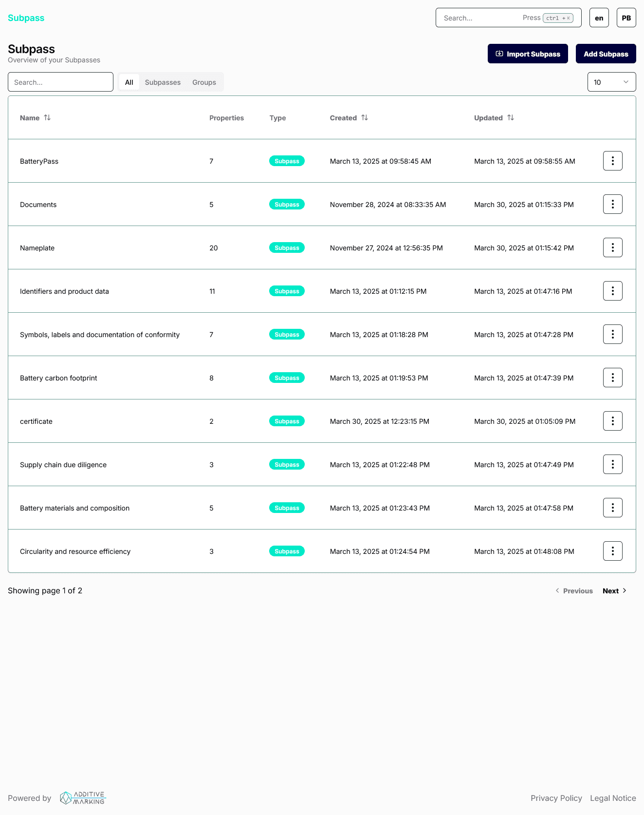Image resolution: width=644 pixels, height=815 pixels.
Task: Click Battery carbon footprint name
Action: 58,378
